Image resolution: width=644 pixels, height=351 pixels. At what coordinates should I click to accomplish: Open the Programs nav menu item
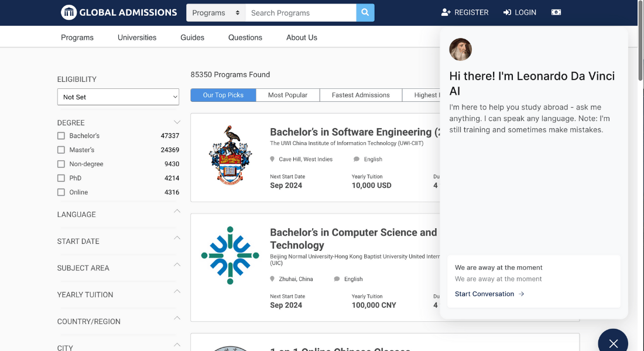click(x=77, y=37)
